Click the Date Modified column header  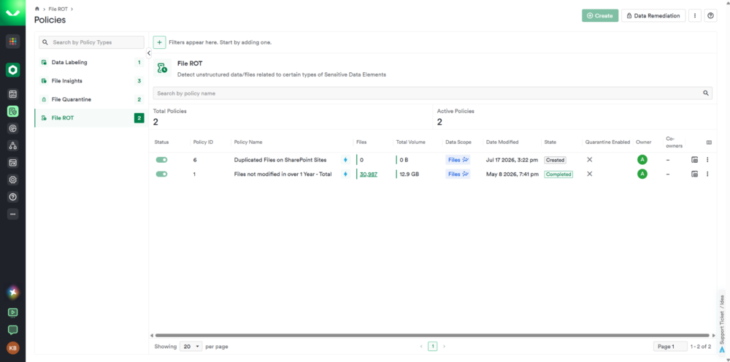502,142
